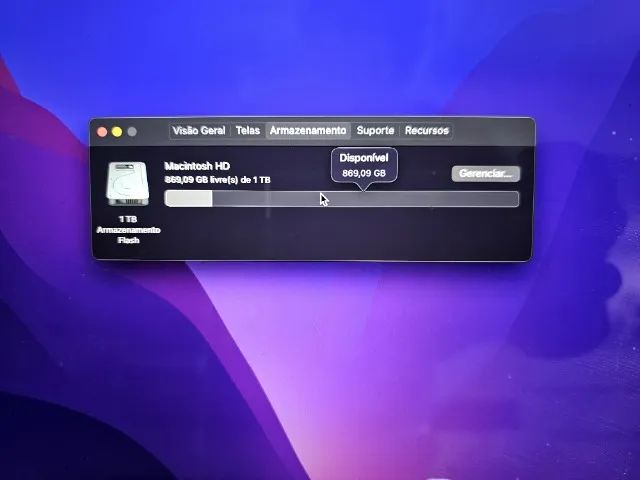
Task: Click the Gerenciar... button
Action: 486,173
